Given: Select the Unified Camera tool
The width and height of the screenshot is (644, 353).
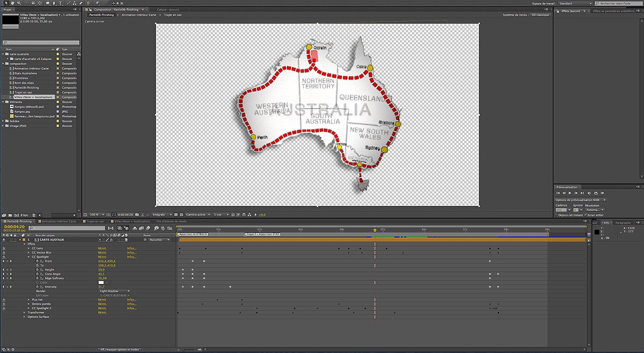Looking at the screenshot, I should 33,3.
